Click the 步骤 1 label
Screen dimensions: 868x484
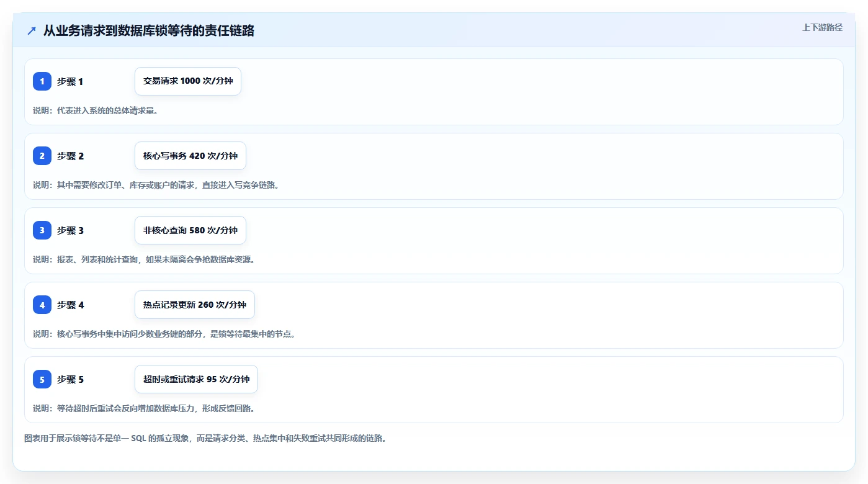[70, 81]
